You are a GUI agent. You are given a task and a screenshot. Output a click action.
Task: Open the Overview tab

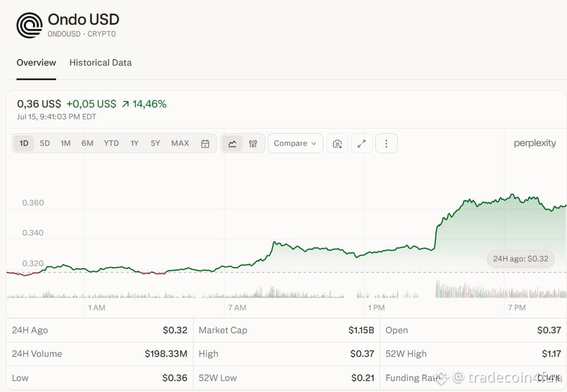(36, 62)
